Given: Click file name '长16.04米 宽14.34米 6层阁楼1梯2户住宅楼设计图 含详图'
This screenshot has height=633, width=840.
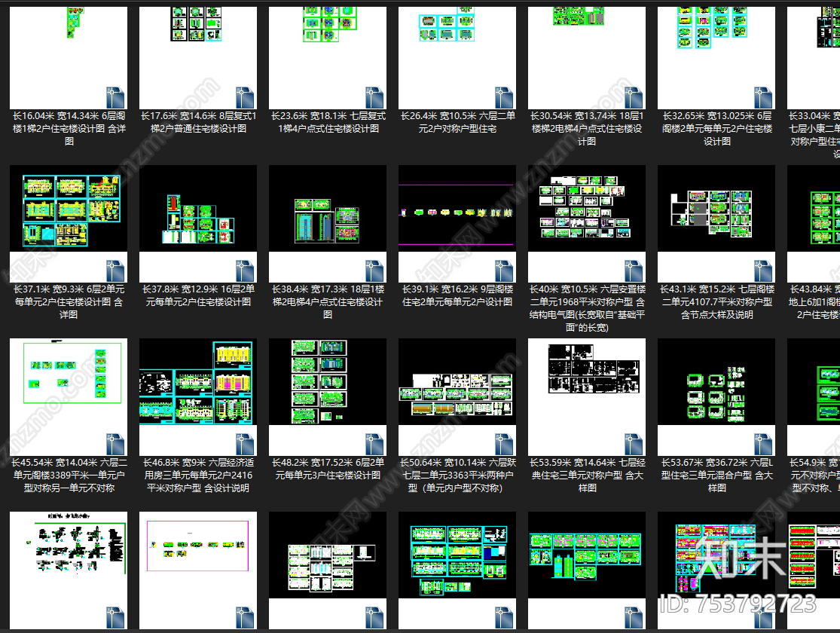Looking at the screenshot, I should coord(69,129).
